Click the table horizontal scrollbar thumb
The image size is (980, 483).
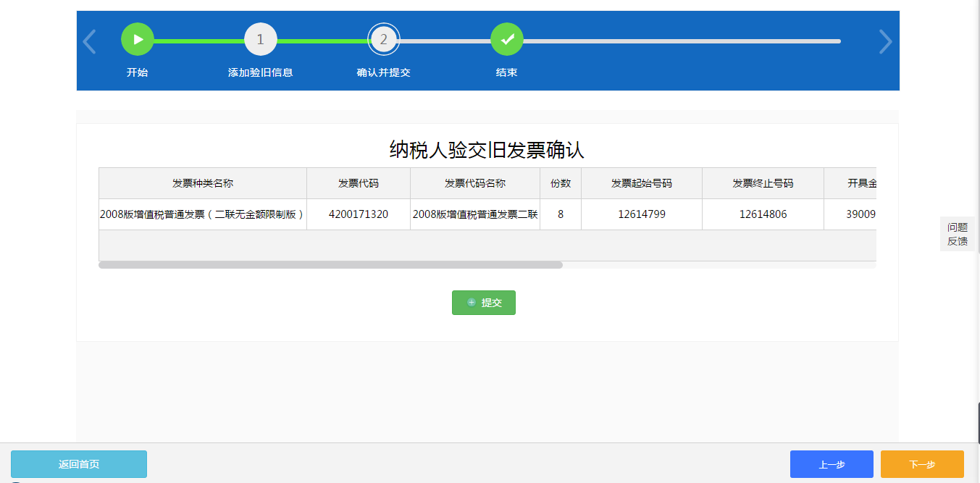(330, 265)
